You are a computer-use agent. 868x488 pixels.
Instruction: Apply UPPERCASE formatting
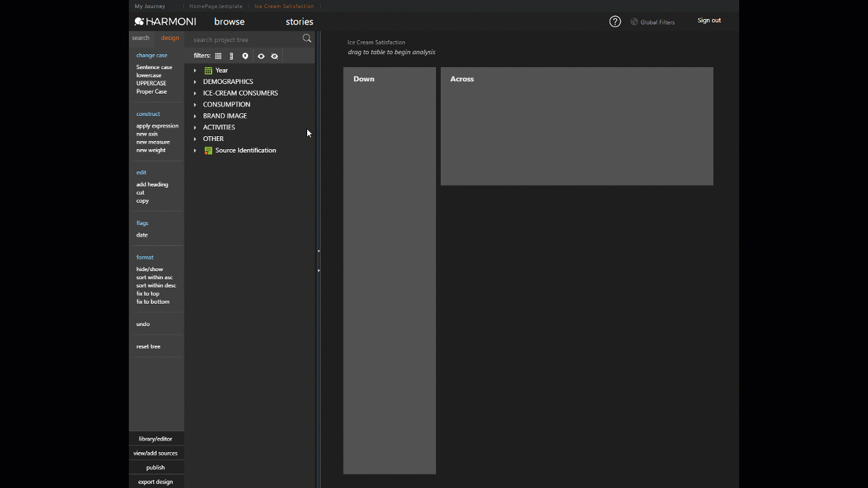pyautogui.click(x=151, y=83)
